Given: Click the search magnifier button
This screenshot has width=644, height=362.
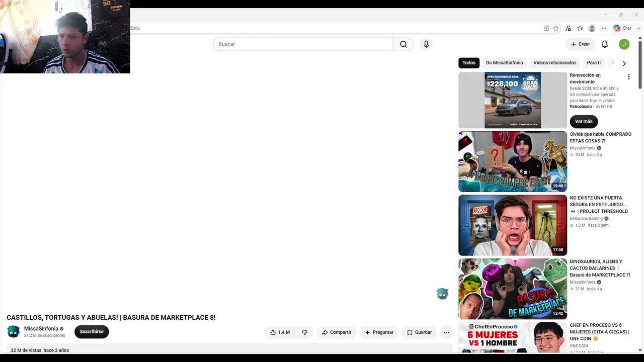Looking at the screenshot, I should 404,44.
